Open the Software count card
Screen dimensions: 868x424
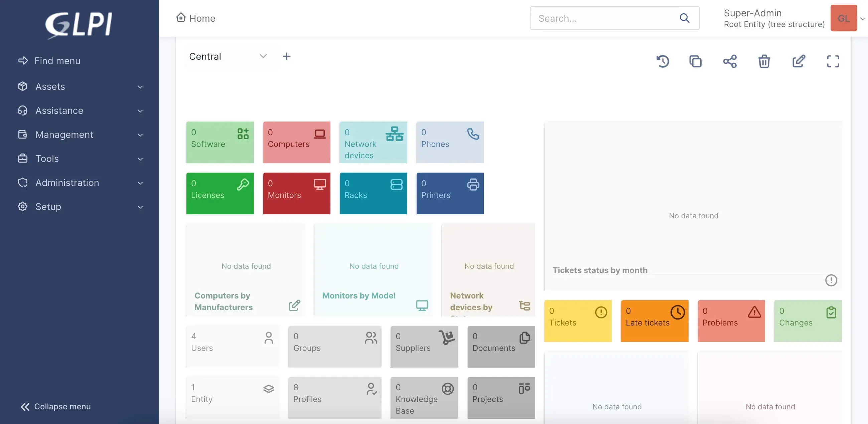click(220, 142)
